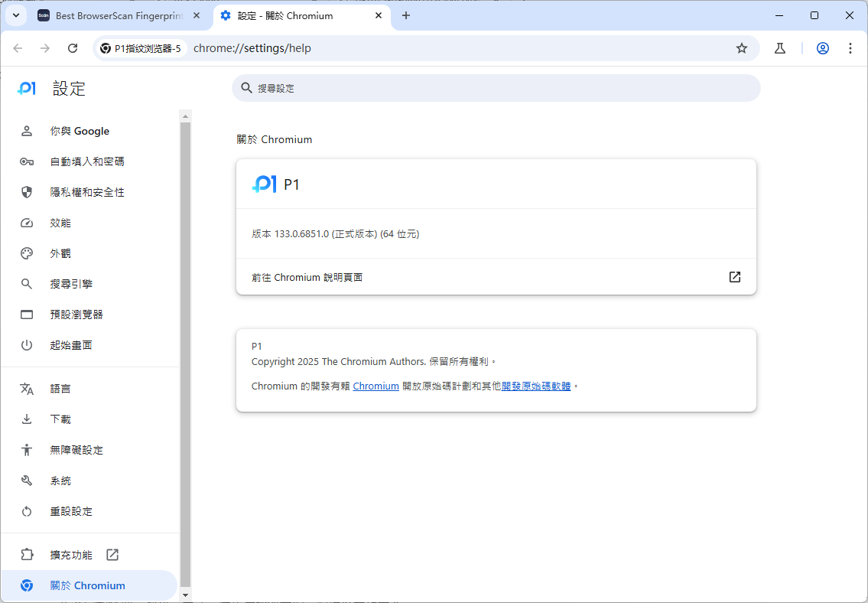Bookmark this page with the star icon
The image size is (868, 603).
[x=741, y=48]
